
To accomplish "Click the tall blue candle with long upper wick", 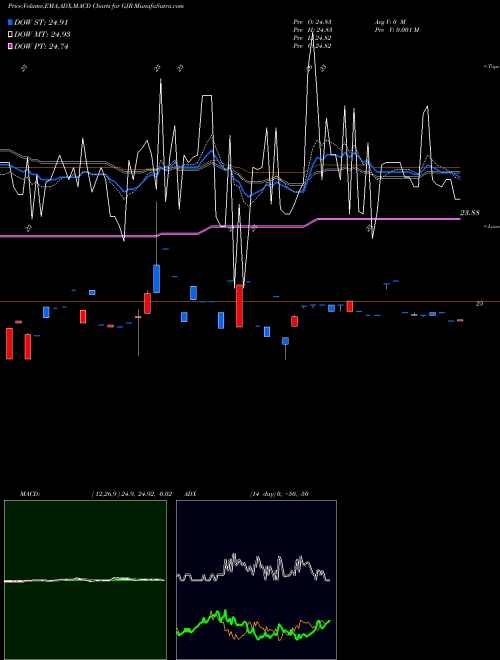I will tap(157, 279).
